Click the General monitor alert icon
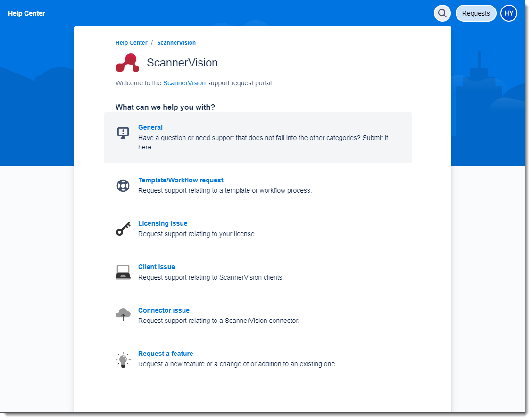532x420 pixels. click(123, 133)
